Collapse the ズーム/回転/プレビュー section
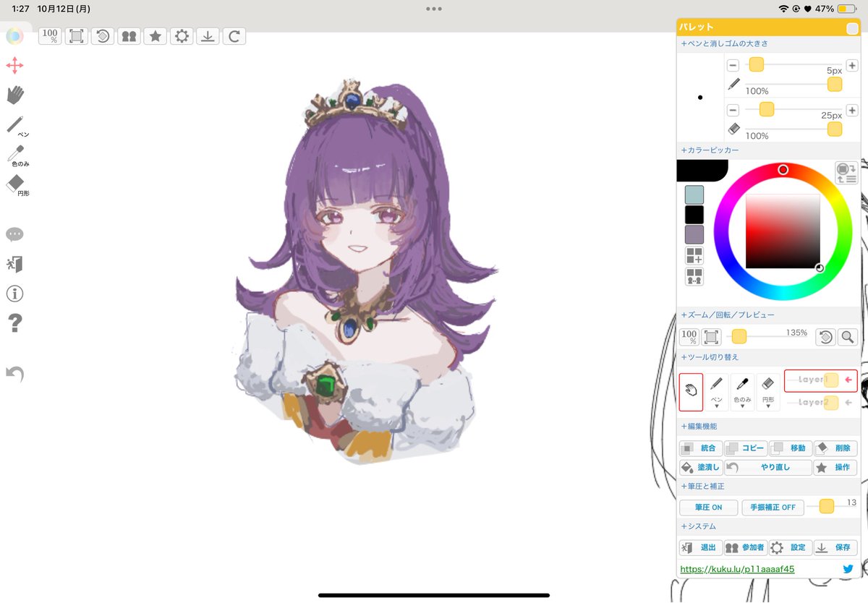The width and height of the screenshot is (868, 603). point(728,315)
